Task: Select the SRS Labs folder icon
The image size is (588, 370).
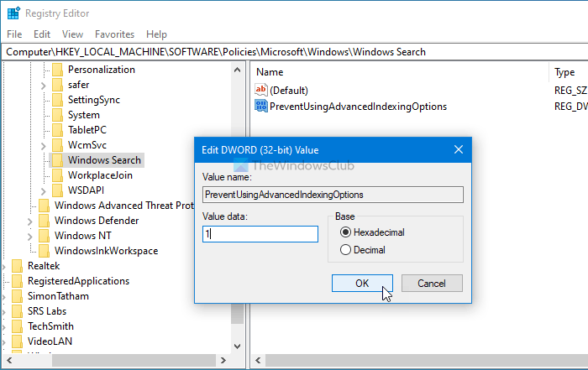Action: [x=18, y=311]
